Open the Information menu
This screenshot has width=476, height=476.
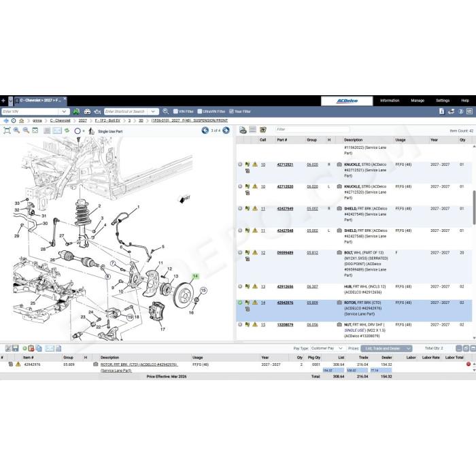pyautogui.click(x=390, y=101)
